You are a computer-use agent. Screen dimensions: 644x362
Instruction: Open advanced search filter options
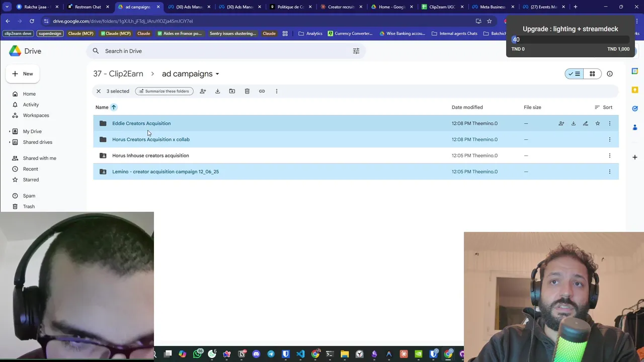tap(356, 51)
